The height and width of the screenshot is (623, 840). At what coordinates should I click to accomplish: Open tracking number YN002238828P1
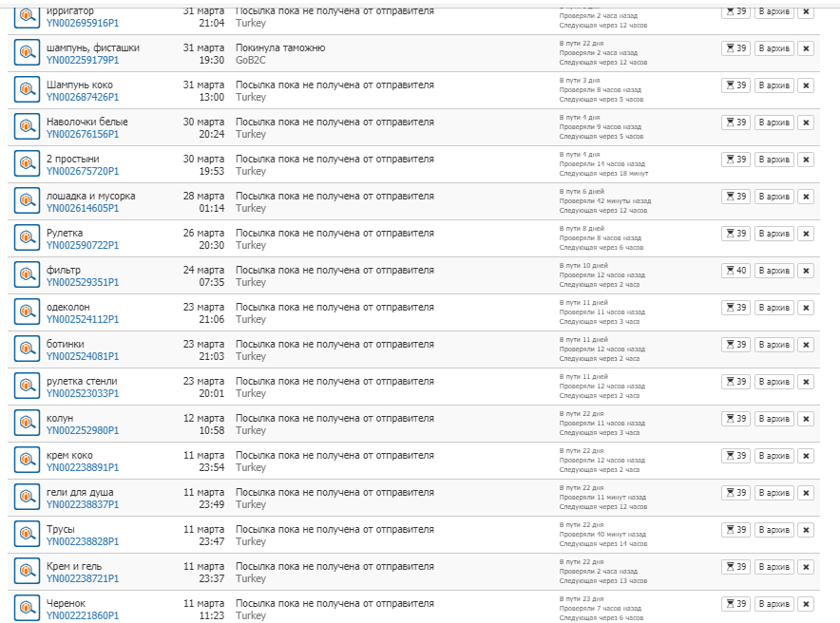pos(83,541)
